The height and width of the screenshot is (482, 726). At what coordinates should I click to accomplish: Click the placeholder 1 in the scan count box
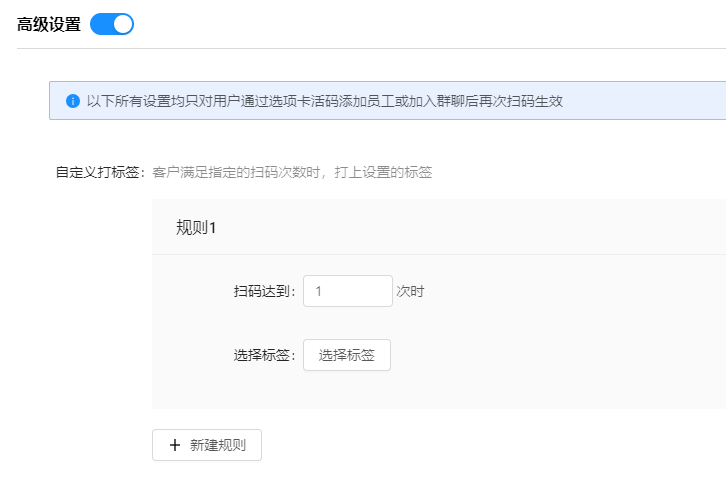click(x=319, y=291)
